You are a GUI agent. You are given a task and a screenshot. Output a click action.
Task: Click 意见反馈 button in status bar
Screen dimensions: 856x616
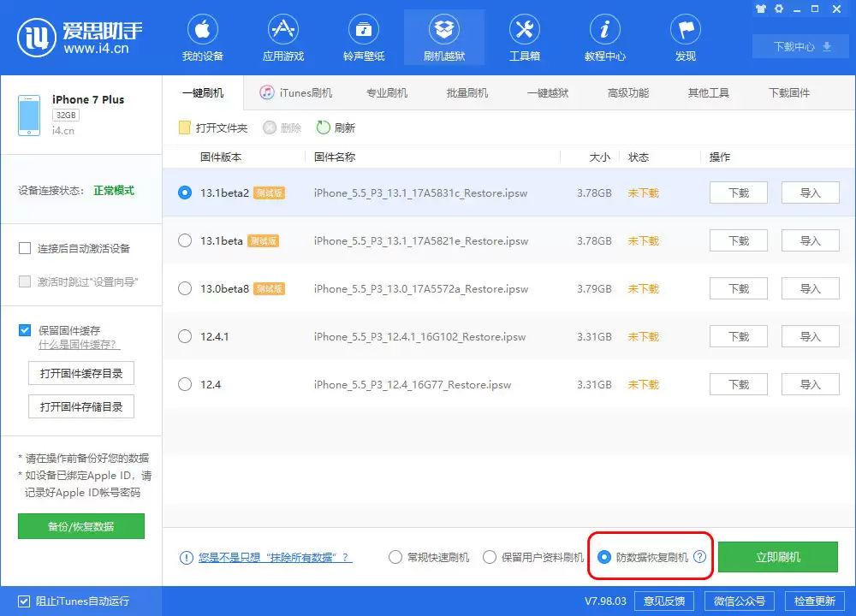pos(664,601)
